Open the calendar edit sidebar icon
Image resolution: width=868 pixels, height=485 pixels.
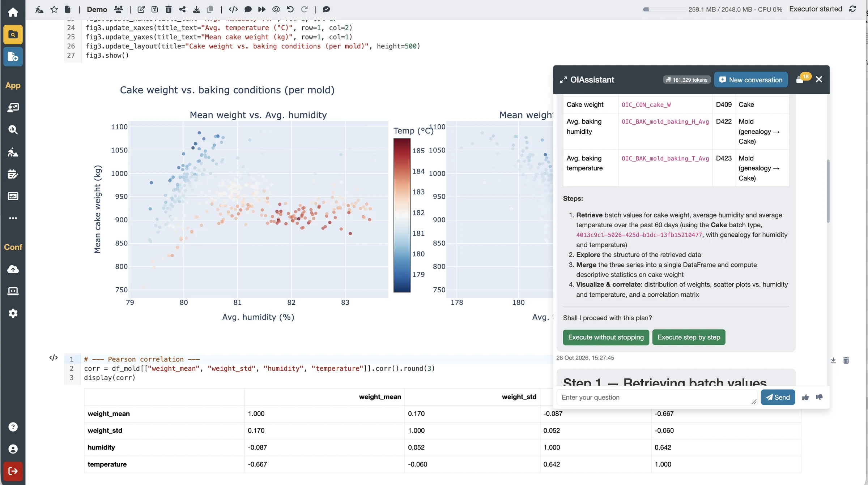coord(13,174)
